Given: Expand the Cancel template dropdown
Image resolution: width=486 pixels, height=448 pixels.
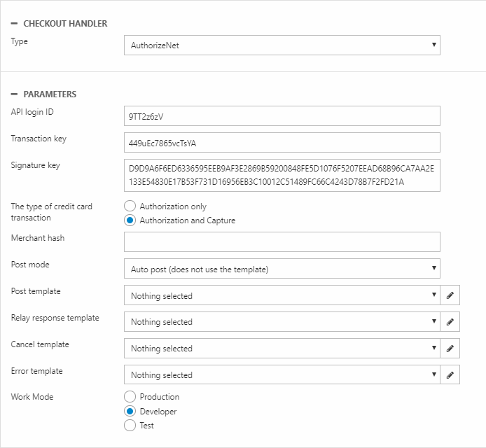Looking at the screenshot, I should pyautogui.click(x=282, y=349).
